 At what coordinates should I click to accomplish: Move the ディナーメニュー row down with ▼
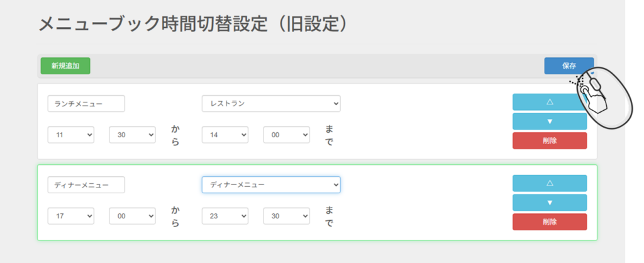click(x=549, y=203)
